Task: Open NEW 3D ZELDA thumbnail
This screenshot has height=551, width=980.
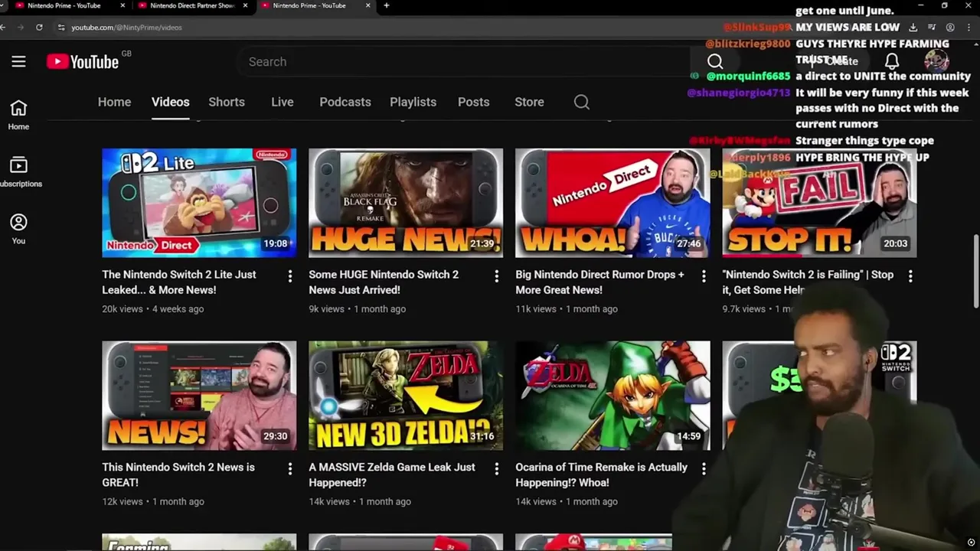Action: pyautogui.click(x=406, y=396)
